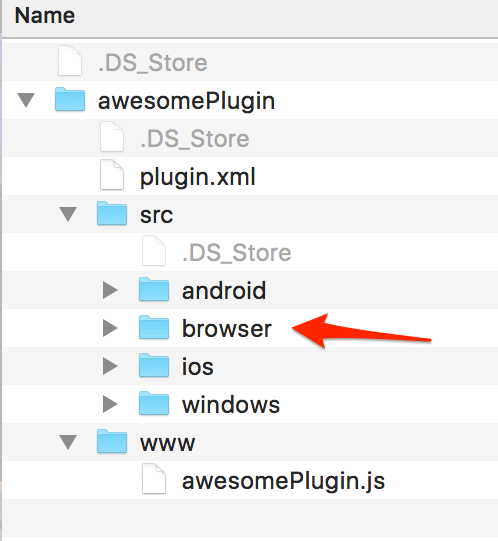Select the top-level .DS_Store file name
Viewport: 498px width, 541px height.
coord(153,63)
